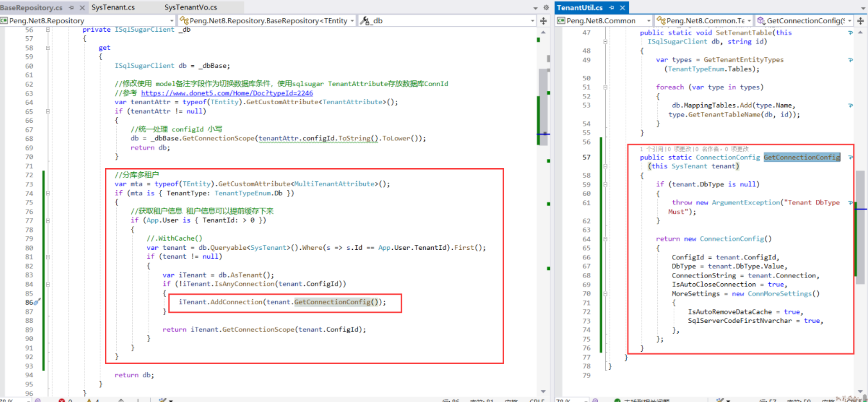Collapse the SetTenantTable method outline
Image resolution: width=868 pixels, height=402 pixels.
point(605,42)
